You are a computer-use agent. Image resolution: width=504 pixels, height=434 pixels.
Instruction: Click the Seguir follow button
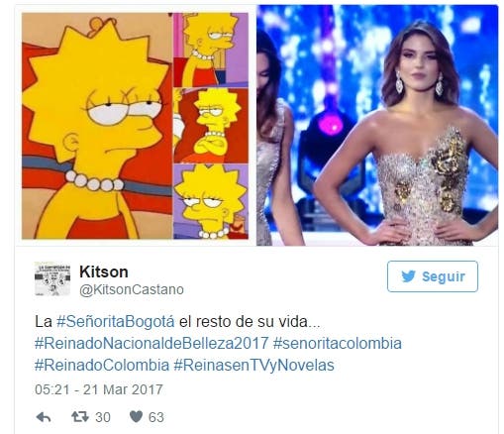pyautogui.click(x=433, y=276)
